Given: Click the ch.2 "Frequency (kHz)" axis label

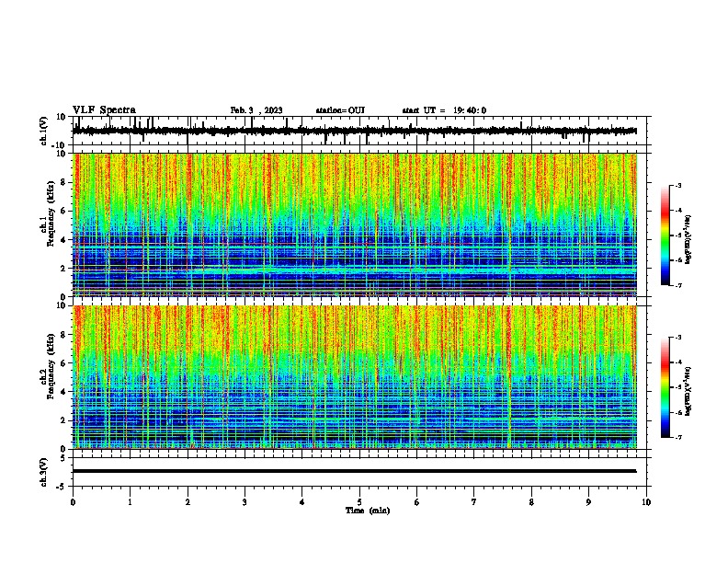Looking at the screenshot, I should (x=51, y=366).
